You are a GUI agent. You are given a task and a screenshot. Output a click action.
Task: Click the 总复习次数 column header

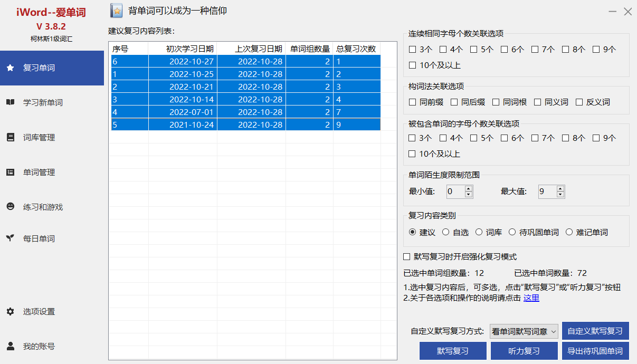[x=356, y=49]
